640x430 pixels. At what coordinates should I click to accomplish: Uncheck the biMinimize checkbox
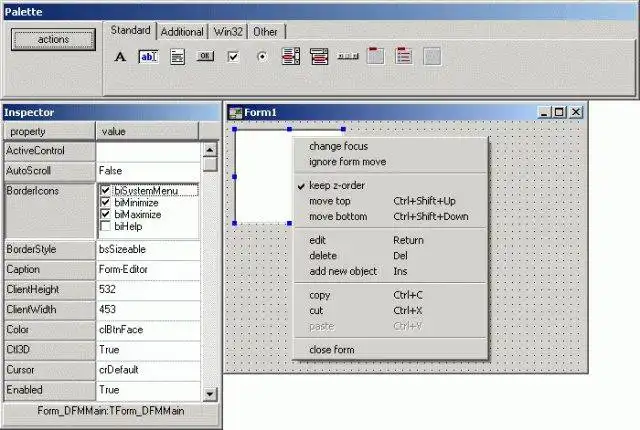click(105, 202)
